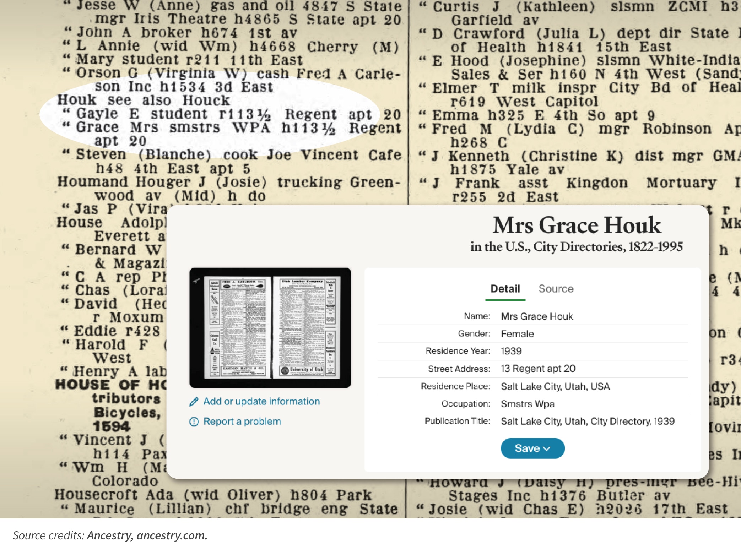The height and width of the screenshot is (560, 741).
Task: Click the Name field value
Action: click(537, 316)
